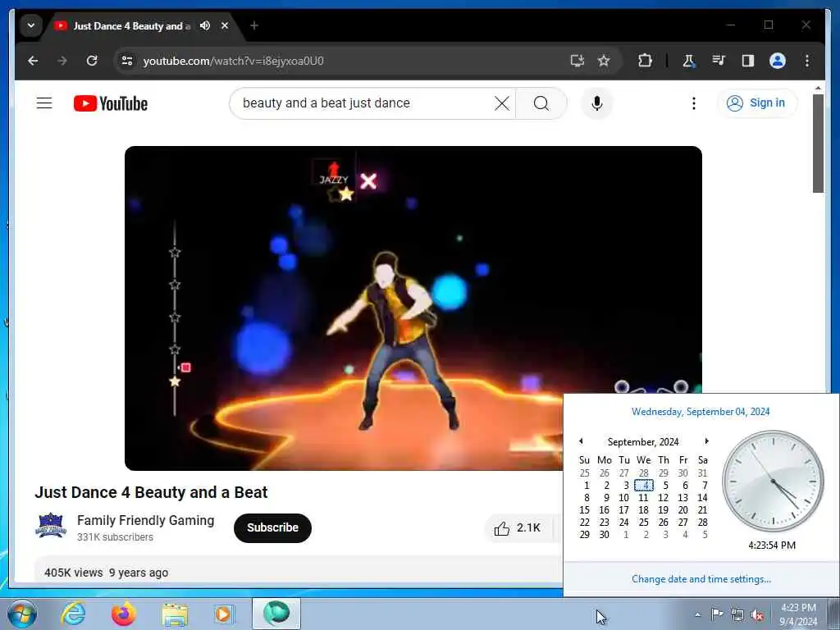Open the network tray icon
This screenshot has width=840, height=630.
coord(737,614)
